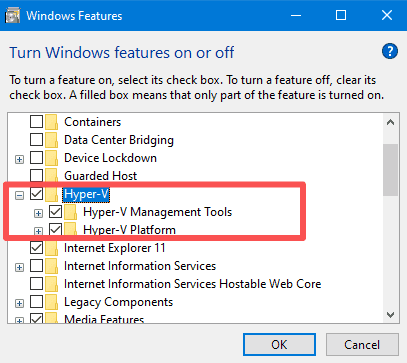Click the Containers folder icon
This screenshot has height=363, width=407.
[52, 122]
